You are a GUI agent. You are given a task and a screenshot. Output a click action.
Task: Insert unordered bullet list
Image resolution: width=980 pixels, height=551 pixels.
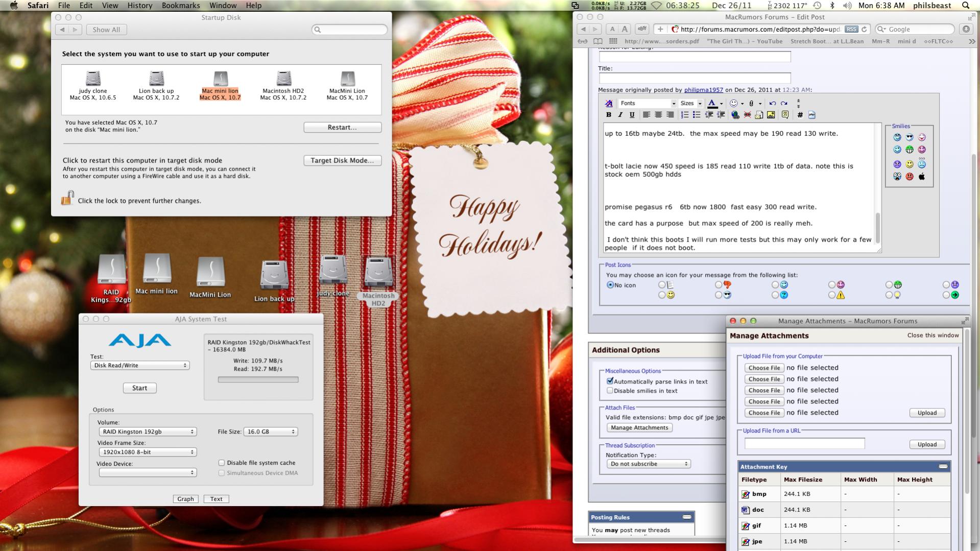(x=696, y=115)
